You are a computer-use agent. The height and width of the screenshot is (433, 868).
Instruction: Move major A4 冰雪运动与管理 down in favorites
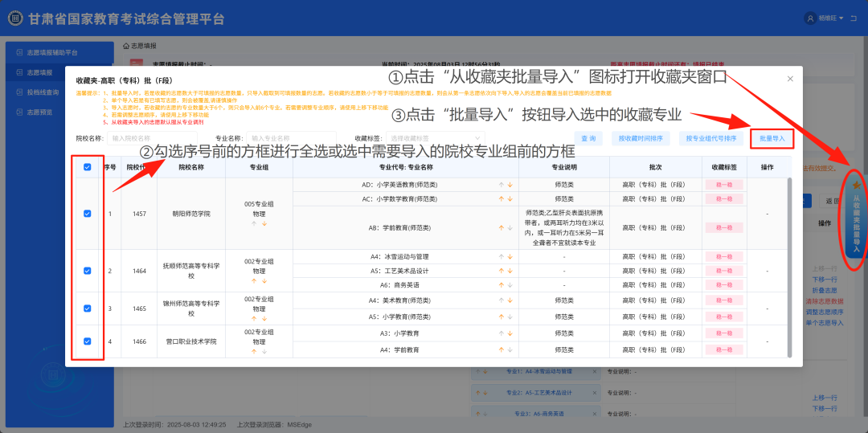[510, 256]
